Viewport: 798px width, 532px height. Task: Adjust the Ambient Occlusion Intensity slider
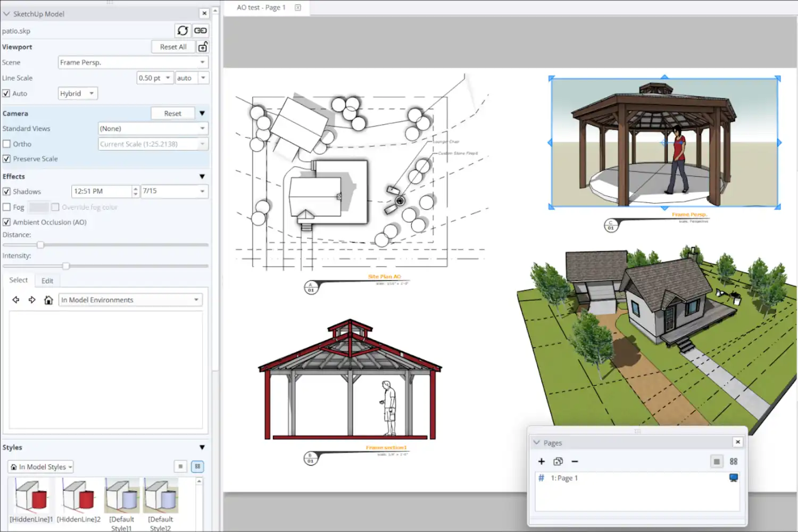pos(65,265)
